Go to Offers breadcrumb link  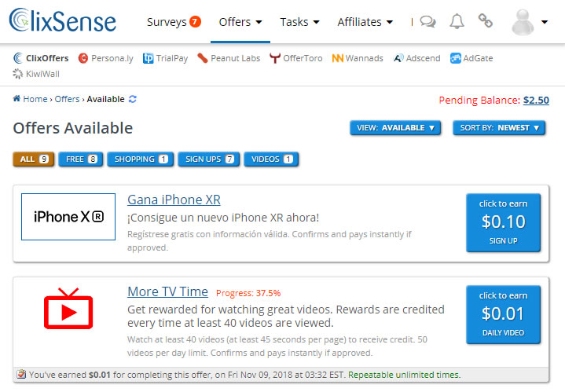(67, 99)
